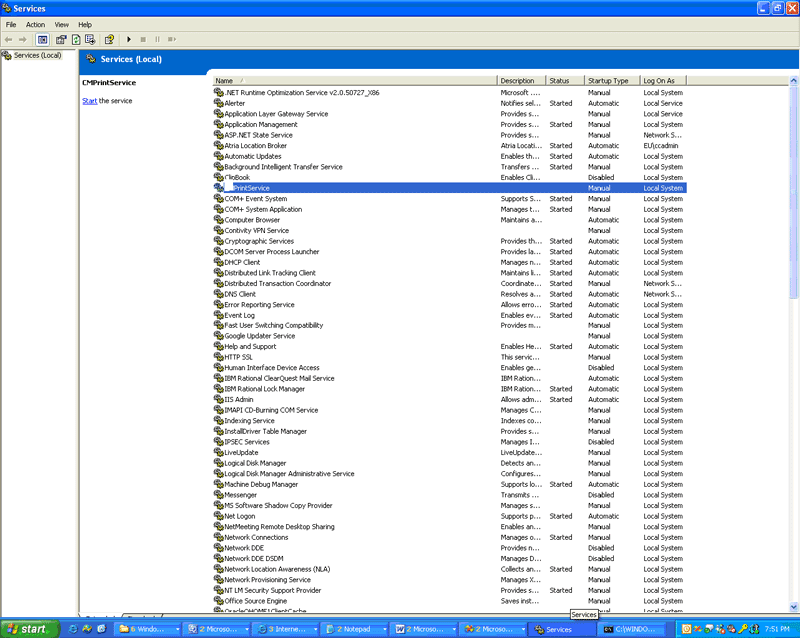Sort by the Name column header

[355, 81]
